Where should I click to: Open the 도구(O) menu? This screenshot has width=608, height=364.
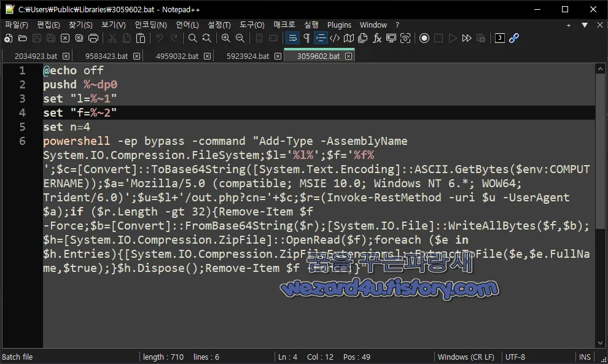click(252, 25)
